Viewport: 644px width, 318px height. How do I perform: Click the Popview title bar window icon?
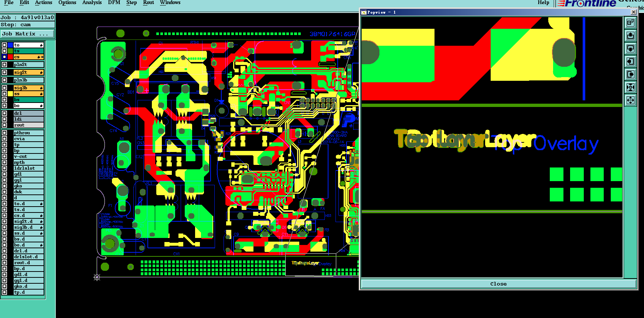click(364, 12)
